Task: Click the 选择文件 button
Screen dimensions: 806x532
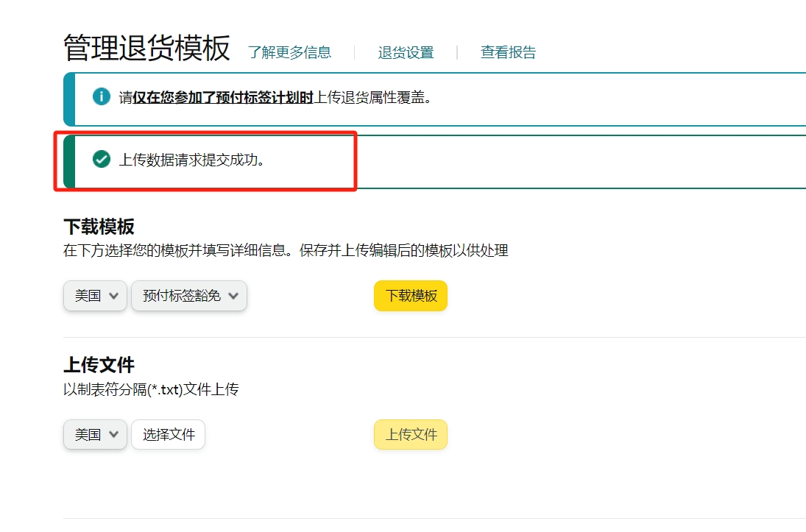Action: click(x=169, y=435)
